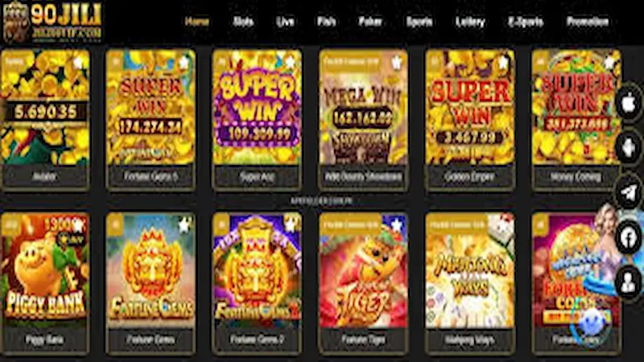Open the Slots menu
Image resolution: width=644 pixels, height=362 pixels.
tap(243, 22)
